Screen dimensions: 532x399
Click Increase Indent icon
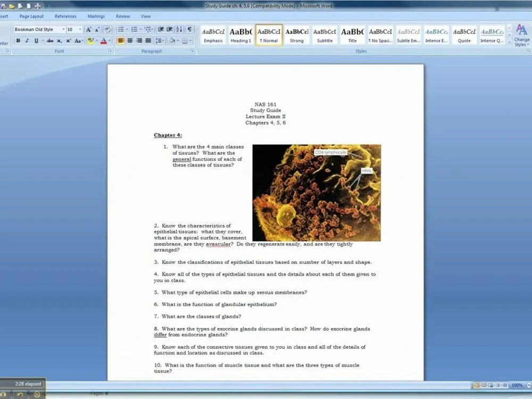click(x=170, y=29)
